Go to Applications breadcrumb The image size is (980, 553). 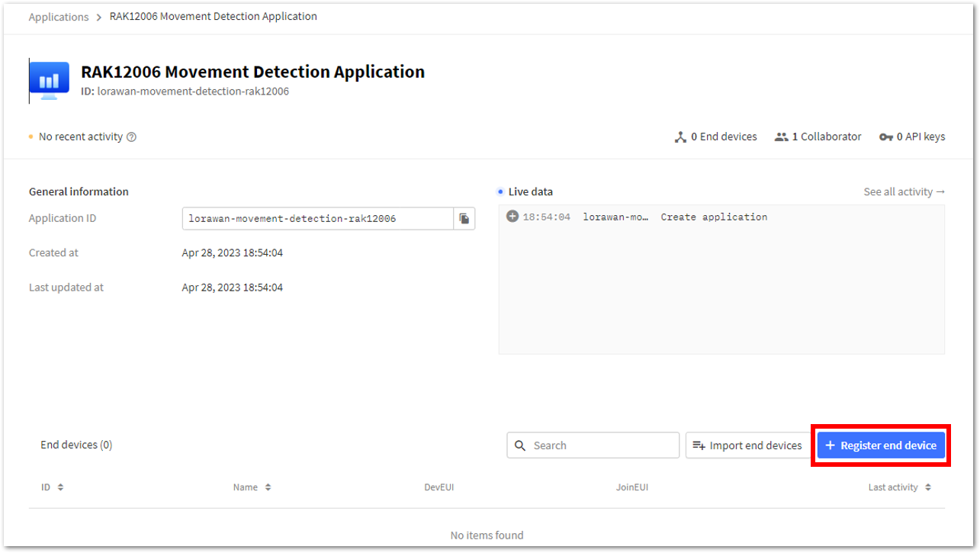point(59,17)
